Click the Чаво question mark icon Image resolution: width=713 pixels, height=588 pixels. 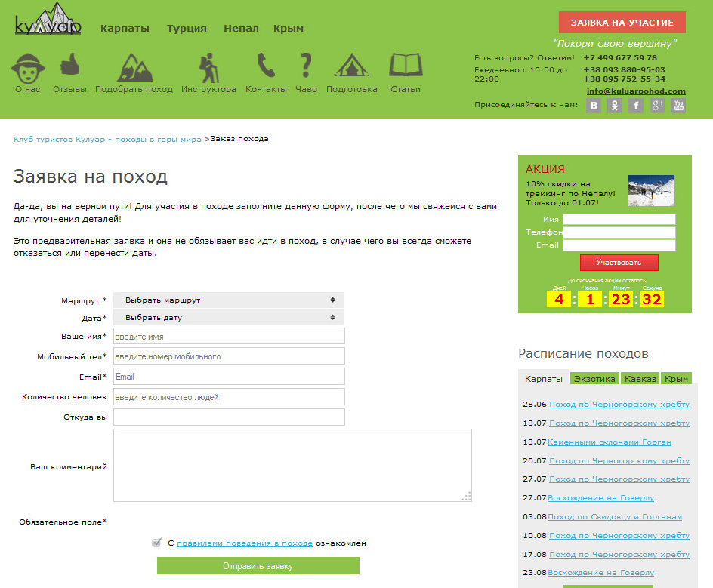tap(306, 66)
